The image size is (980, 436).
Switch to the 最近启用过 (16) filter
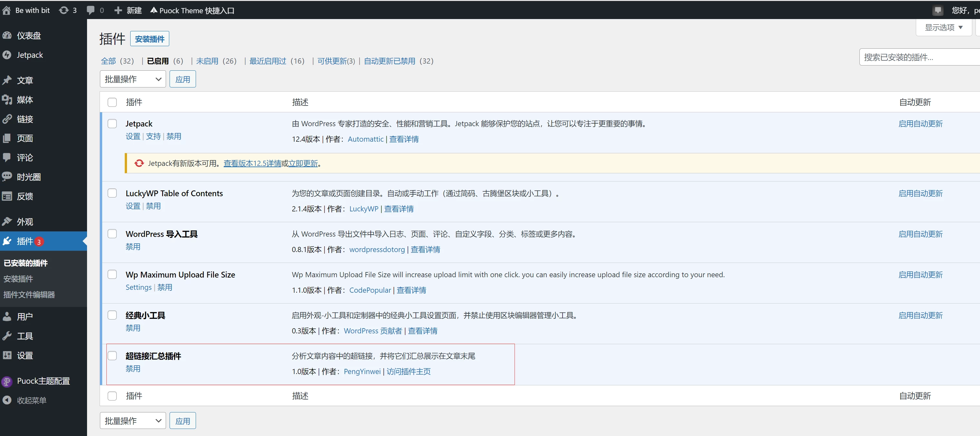tap(277, 61)
